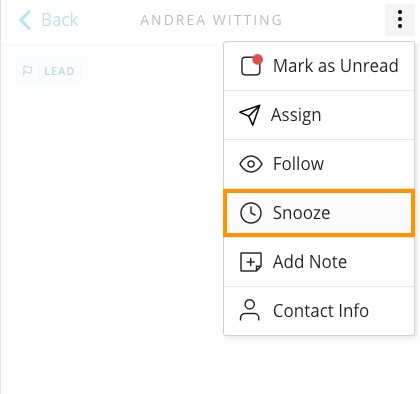Screen dimensions: 420x394
Task: Select the Follow option text
Action: [298, 164]
